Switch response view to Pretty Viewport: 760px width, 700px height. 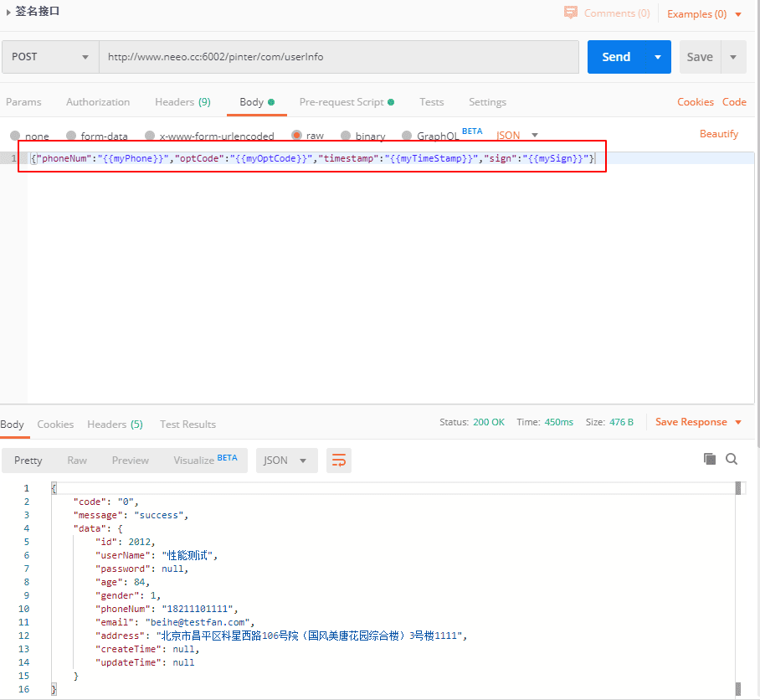pos(28,461)
